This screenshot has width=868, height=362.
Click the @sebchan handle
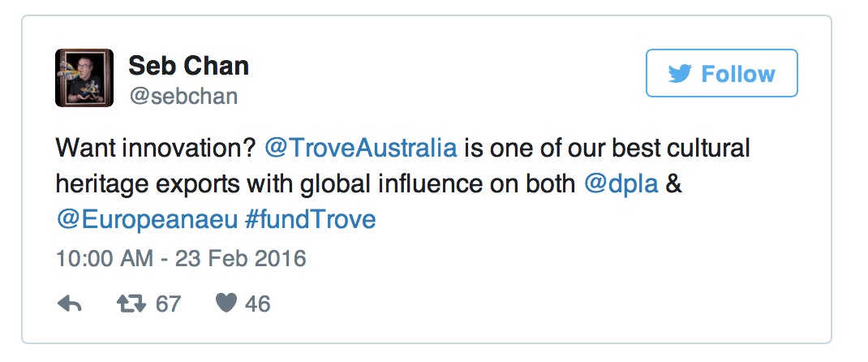[184, 97]
